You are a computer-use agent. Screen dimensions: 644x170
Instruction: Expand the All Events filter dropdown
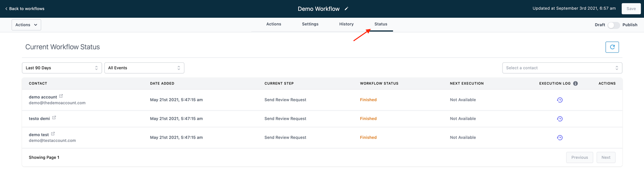coord(144,68)
